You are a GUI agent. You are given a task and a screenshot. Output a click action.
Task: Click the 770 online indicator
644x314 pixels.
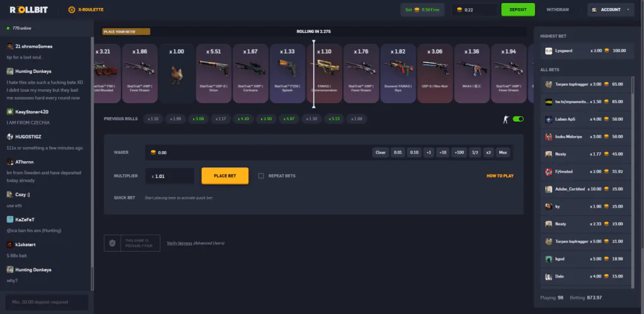click(x=19, y=28)
